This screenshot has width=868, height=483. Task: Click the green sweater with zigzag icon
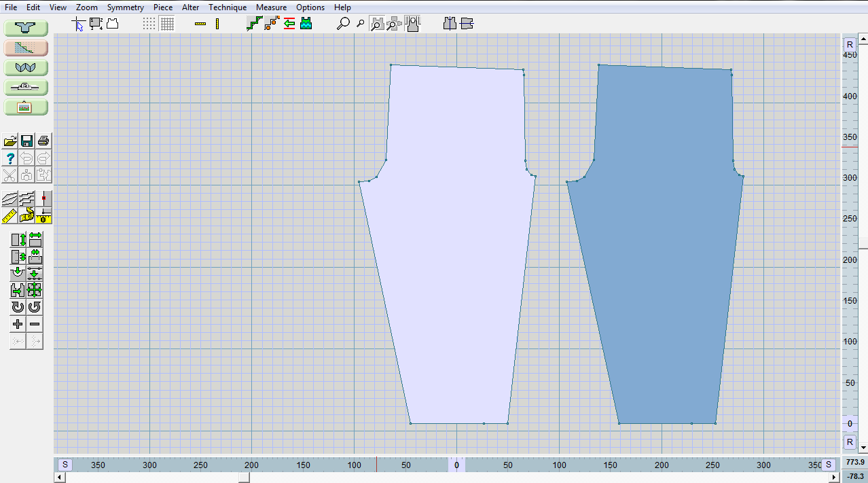coord(306,24)
